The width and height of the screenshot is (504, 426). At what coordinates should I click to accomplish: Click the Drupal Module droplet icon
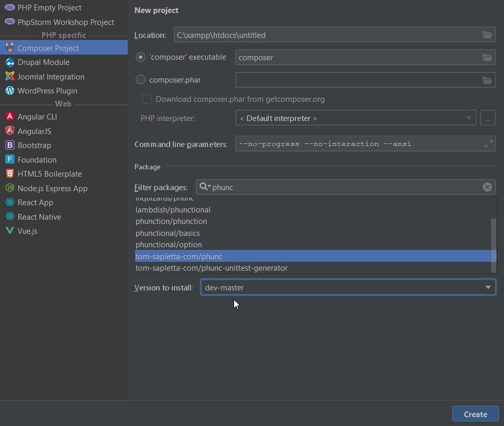(10, 62)
